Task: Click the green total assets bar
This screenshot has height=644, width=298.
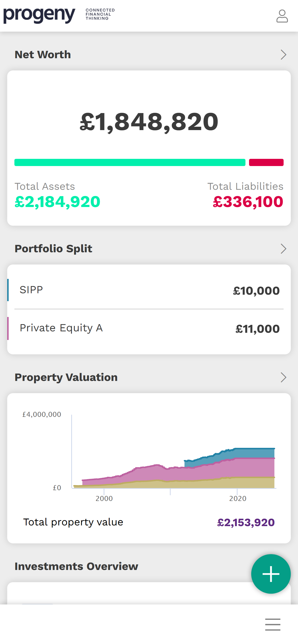Action: pos(130,162)
